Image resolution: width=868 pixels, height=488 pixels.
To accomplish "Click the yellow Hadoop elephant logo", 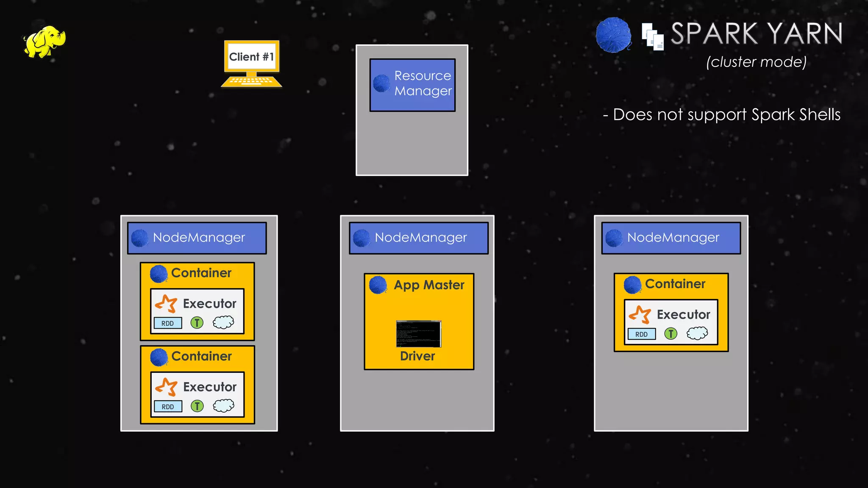I will pos(45,42).
